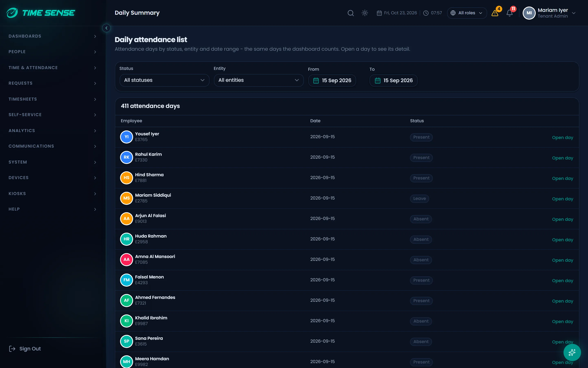588x368 pixels.
Task: Open the Kiosks menu item
Action: pos(53,193)
